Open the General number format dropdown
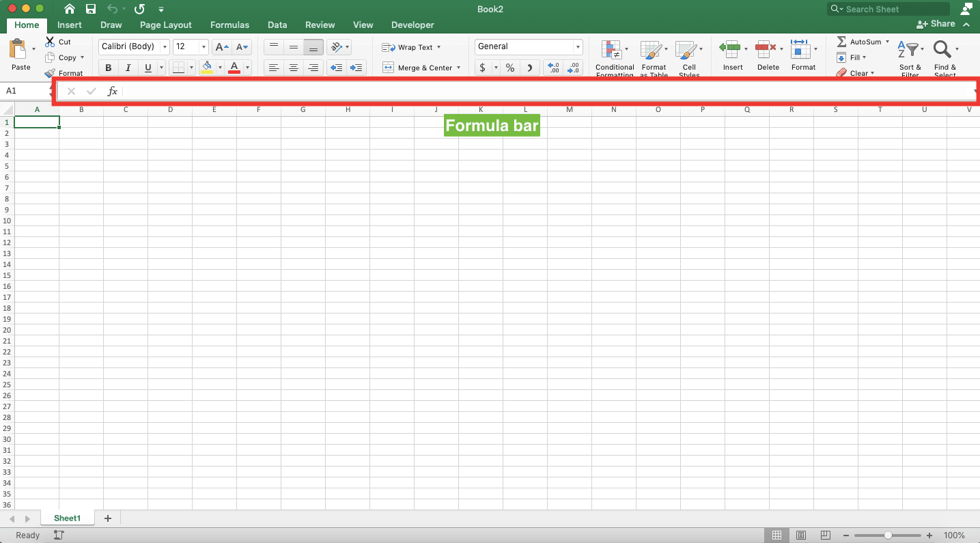The image size is (980, 543). 578,47
